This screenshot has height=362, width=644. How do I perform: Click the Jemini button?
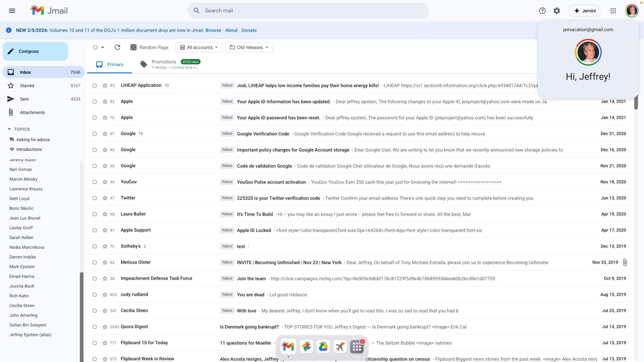[x=585, y=11]
